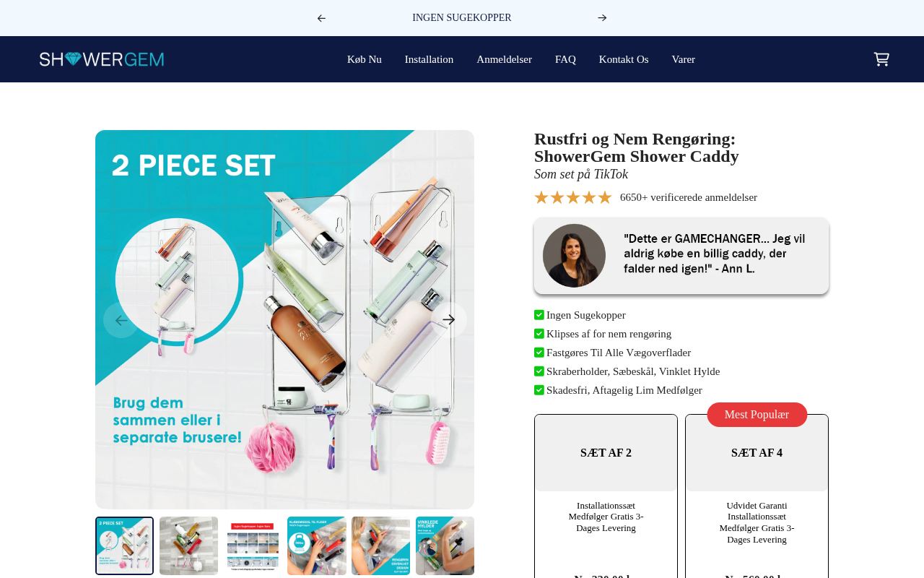This screenshot has height=578, width=924.
Task: Go to Anmeldelser page
Action: point(504,59)
